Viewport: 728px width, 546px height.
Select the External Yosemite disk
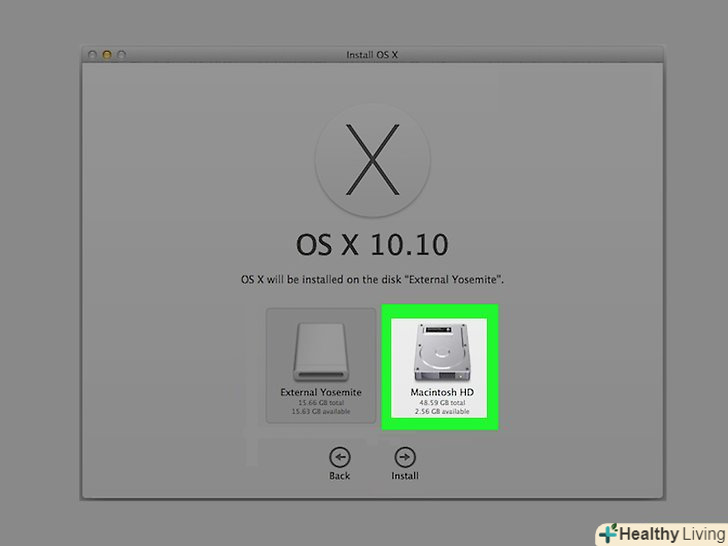(x=321, y=365)
